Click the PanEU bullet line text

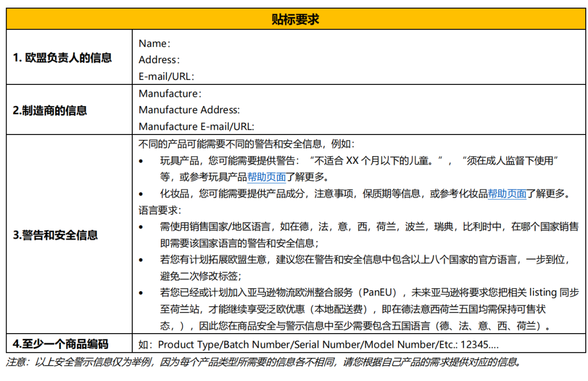[x=370, y=292]
